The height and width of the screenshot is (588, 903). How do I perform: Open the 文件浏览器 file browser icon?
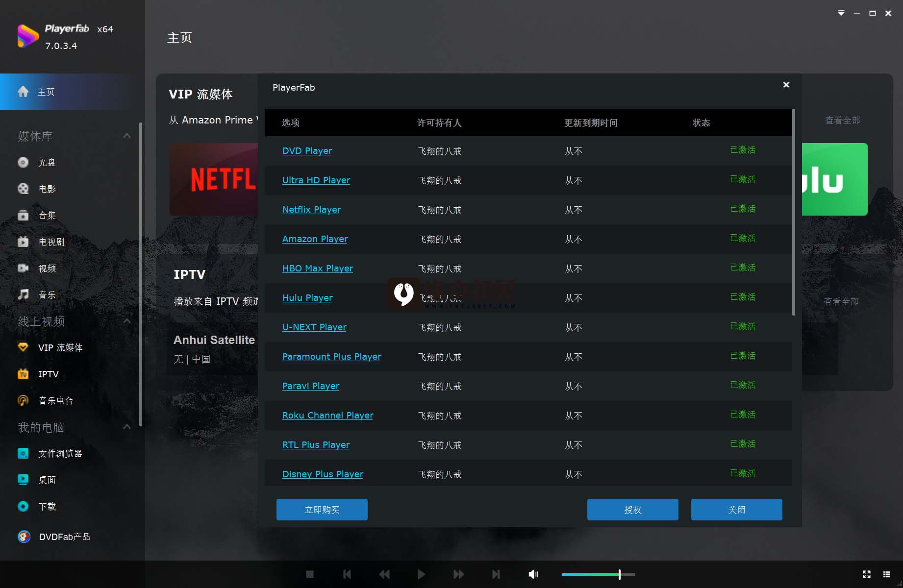(23, 453)
